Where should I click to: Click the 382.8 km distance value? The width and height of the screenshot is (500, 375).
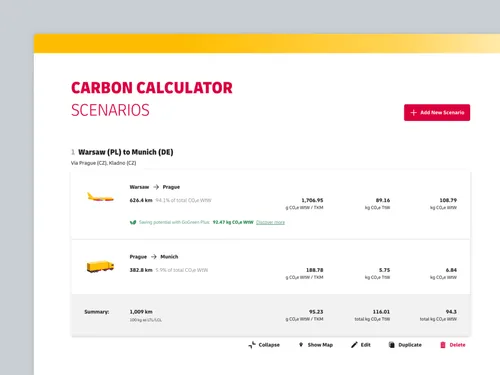coord(141,270)
